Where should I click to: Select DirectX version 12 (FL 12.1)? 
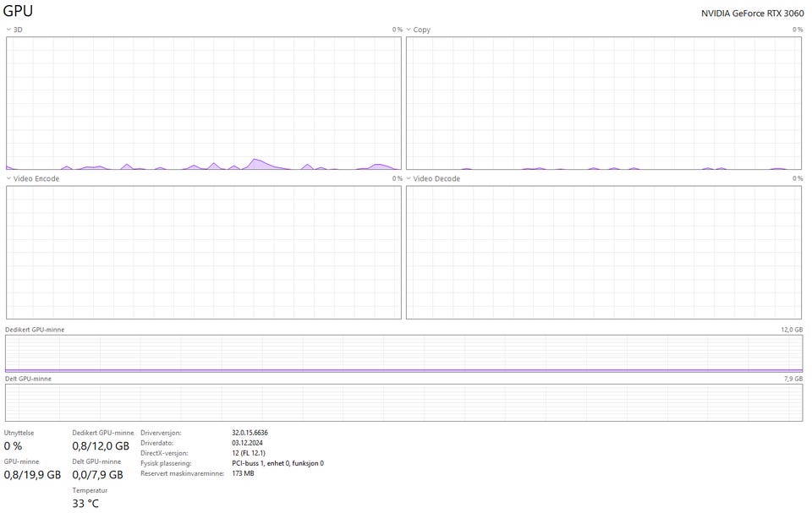[x=249, y=453]
